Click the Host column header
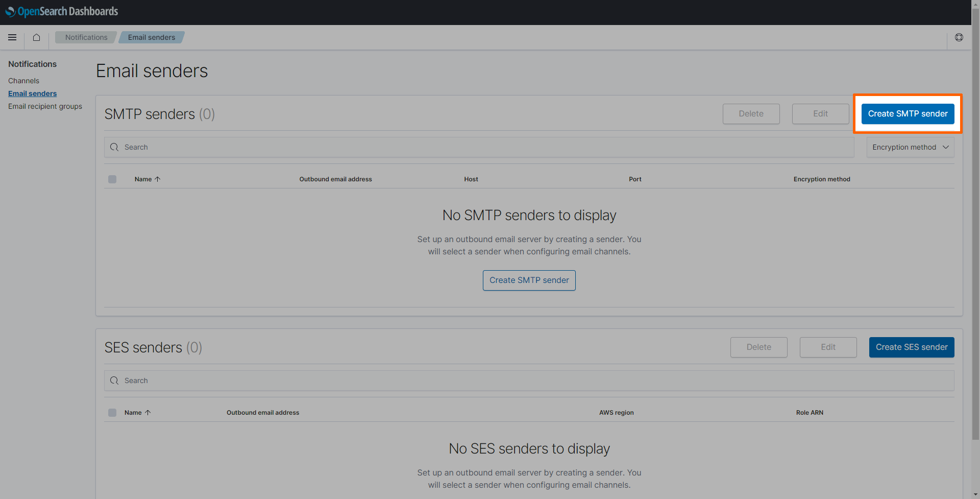Viewport: 980px width, 499px height. tap(471, 179)
